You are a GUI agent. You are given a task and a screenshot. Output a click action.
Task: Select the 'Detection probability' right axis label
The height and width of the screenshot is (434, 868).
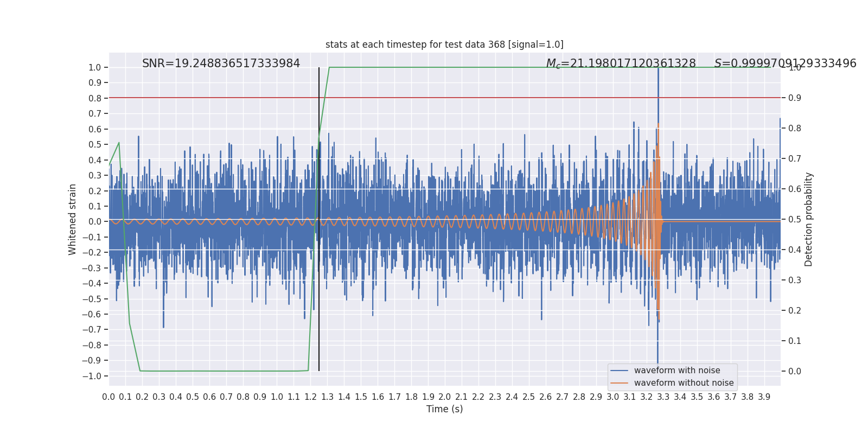pos(809,219)
